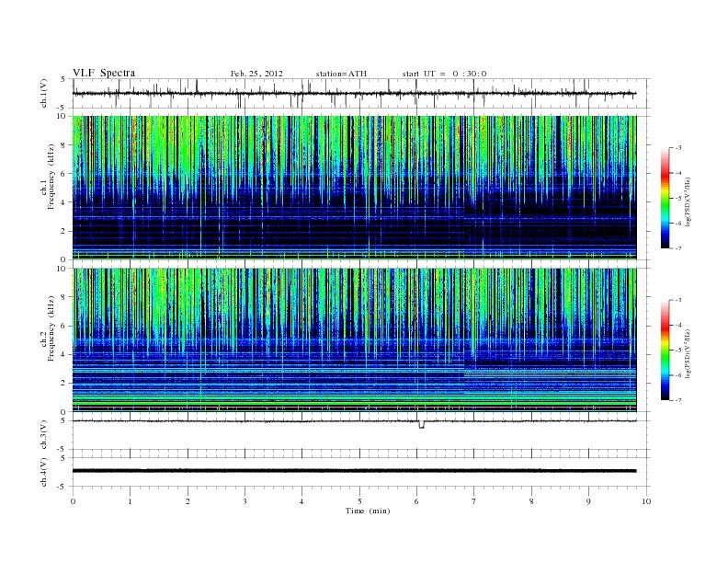The height and width of the screenshot is (563, 728).
Task: Click the 'station=ATH' label
Action: (341, 74)
